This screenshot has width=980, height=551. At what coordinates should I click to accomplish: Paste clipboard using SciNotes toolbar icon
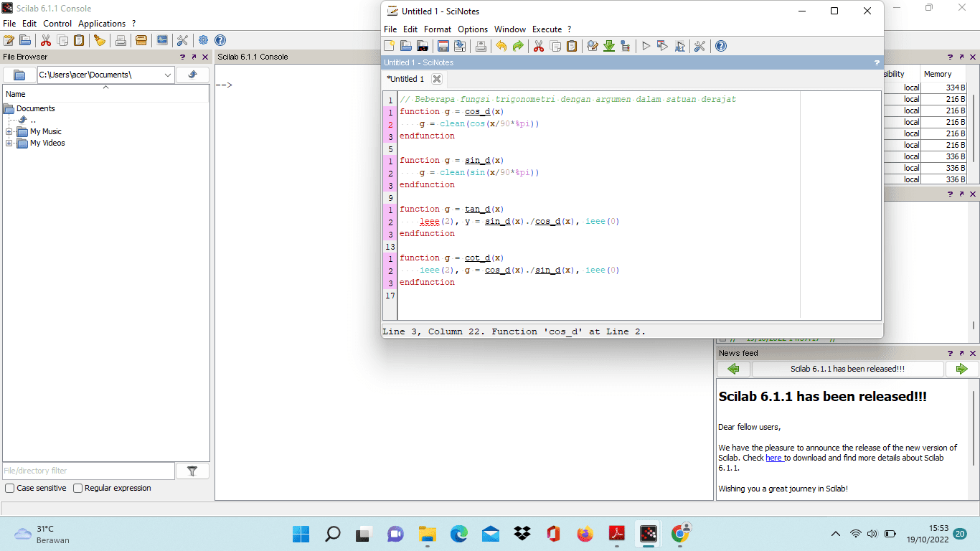pos(572,46)
